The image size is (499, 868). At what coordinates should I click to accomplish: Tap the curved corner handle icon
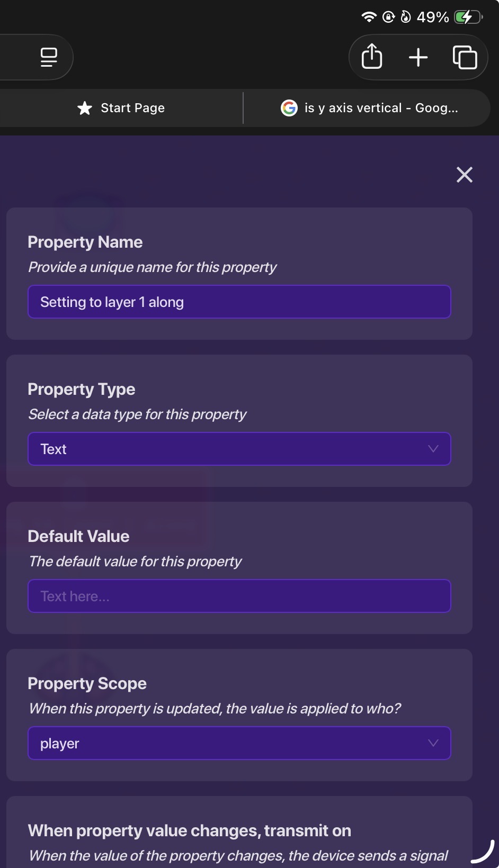(x=483, y=851)
